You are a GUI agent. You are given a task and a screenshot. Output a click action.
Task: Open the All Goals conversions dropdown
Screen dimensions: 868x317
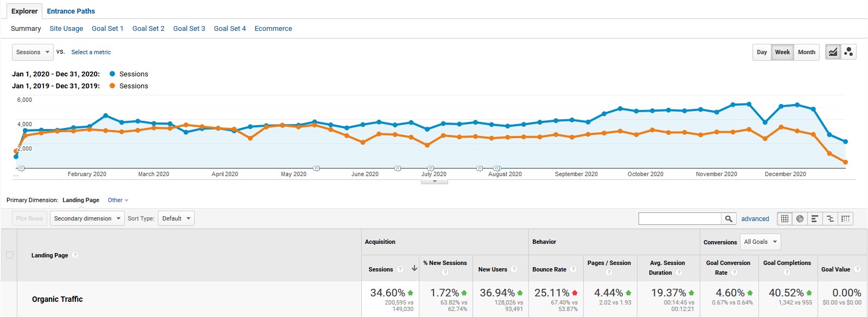click(760, 242)
